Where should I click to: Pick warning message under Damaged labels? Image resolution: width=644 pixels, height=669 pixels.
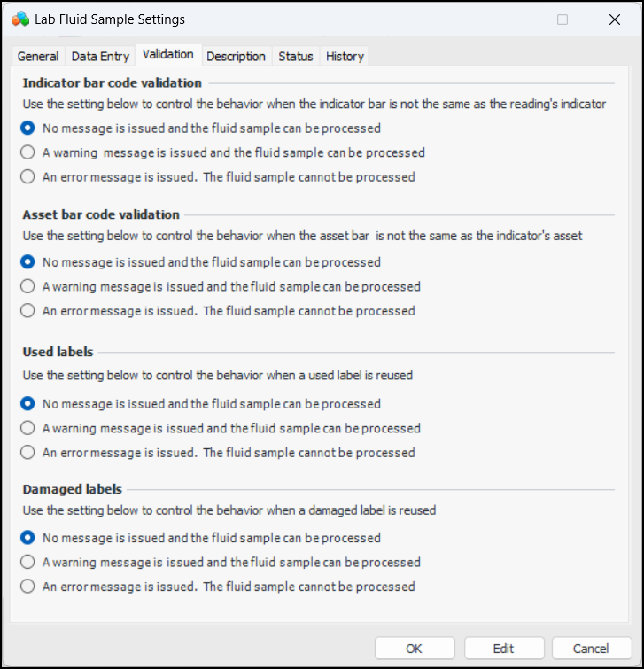(x=28, y=562)
